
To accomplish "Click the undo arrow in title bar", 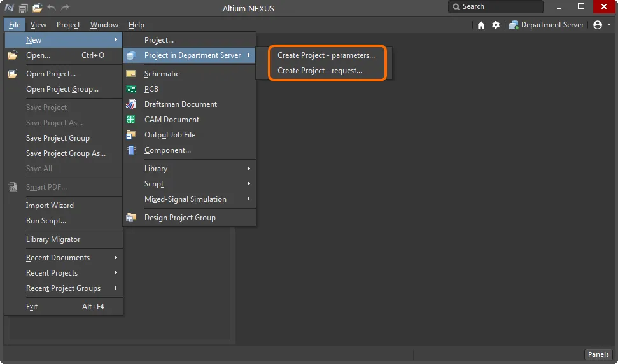I will pos(52,7).
